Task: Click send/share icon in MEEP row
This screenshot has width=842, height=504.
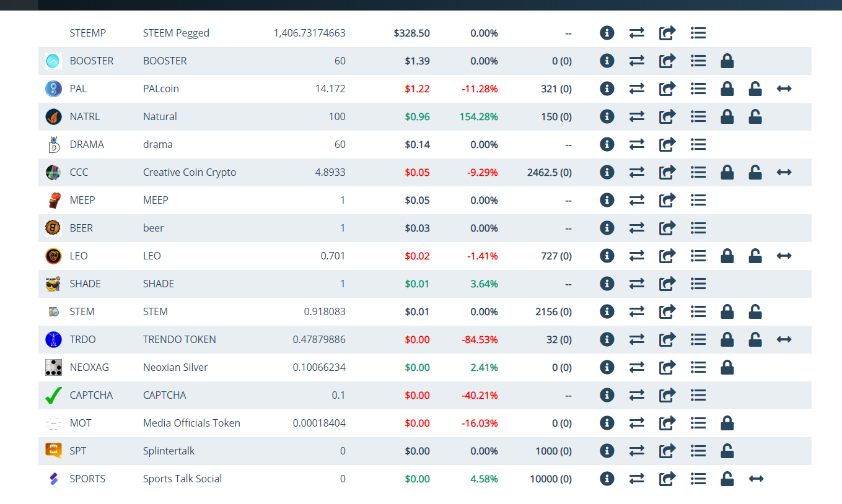Action: (667, 200)
